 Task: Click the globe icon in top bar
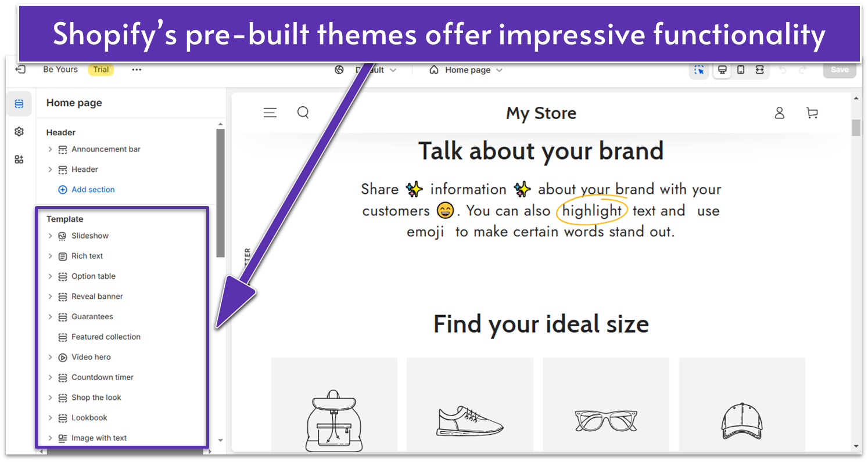[x=340, y=70]
